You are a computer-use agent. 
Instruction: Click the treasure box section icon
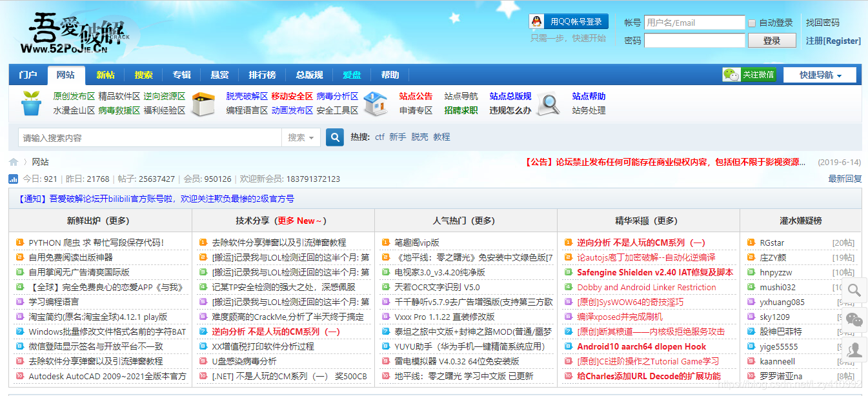[x=204, y=103]
